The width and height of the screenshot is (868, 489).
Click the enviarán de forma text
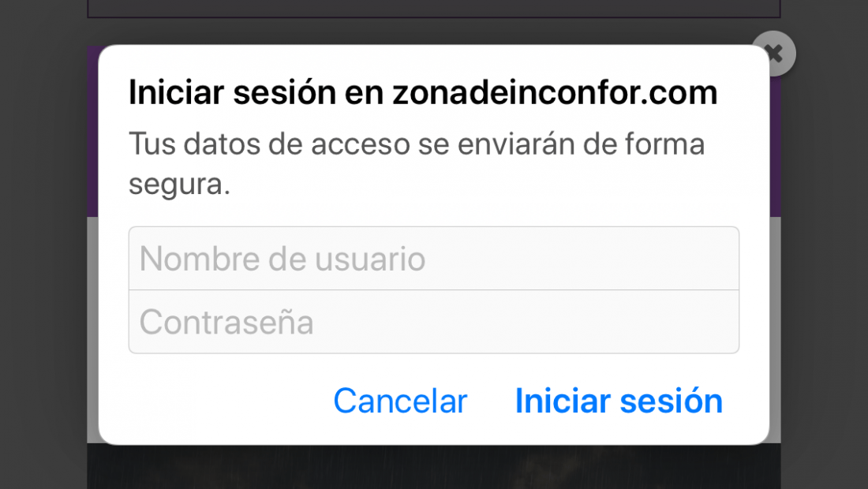582,144
